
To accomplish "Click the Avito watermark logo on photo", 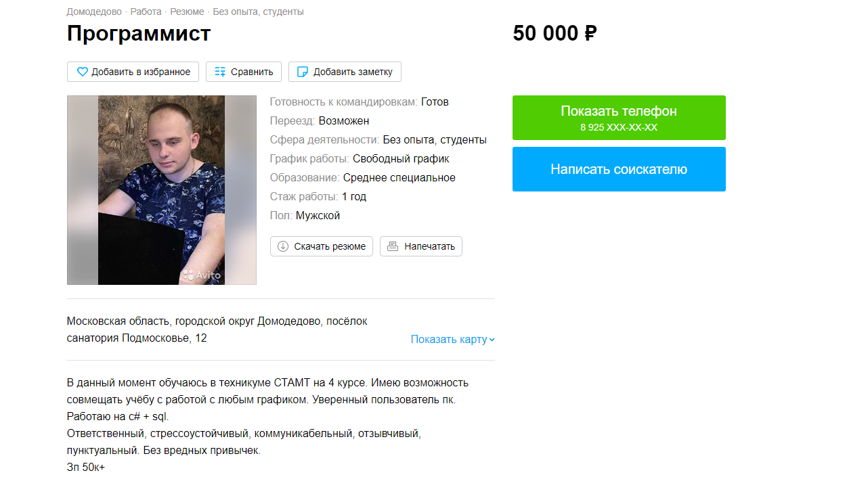I will coord(202,275).
